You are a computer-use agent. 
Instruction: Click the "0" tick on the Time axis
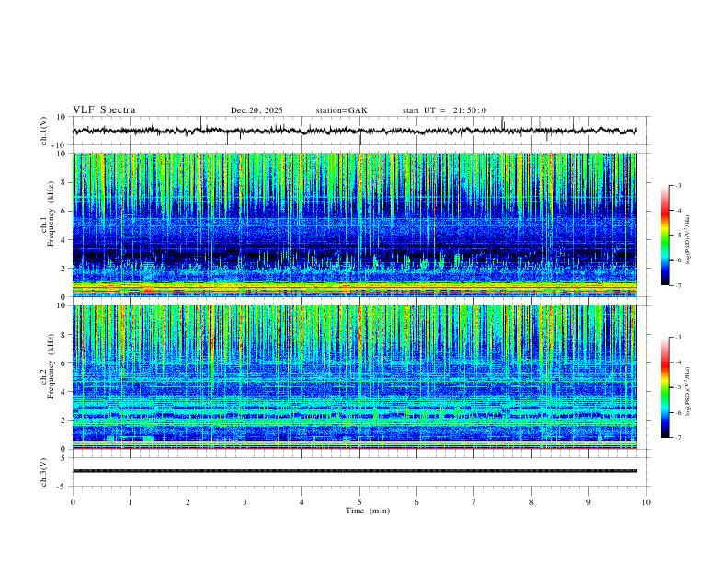click(73, 502)
